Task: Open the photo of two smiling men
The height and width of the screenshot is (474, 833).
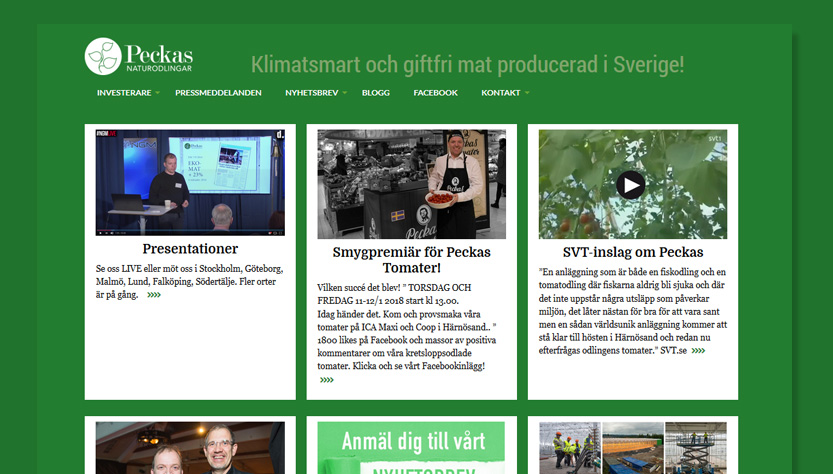Action: click(190, 447)
